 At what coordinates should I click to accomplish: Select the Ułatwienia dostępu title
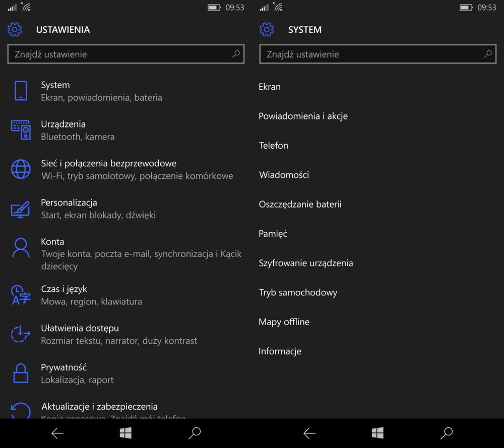[x=80, y=328]
